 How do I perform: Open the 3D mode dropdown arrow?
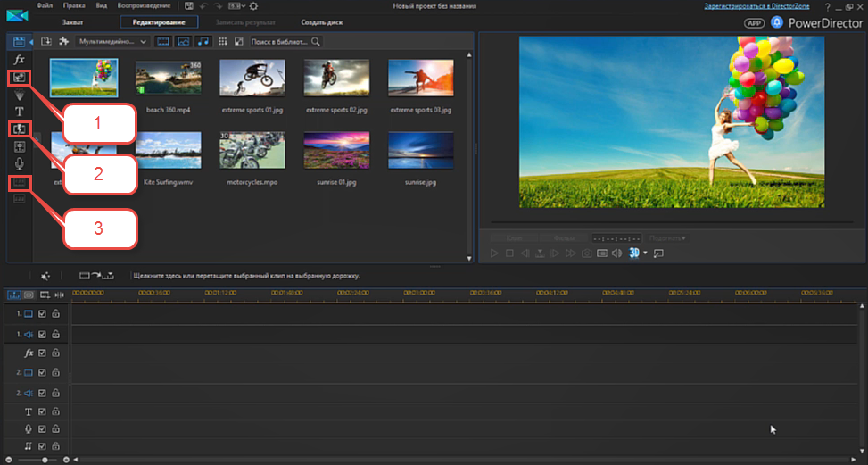[x=643, y=253]
